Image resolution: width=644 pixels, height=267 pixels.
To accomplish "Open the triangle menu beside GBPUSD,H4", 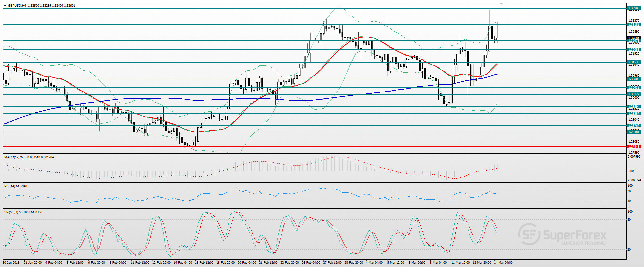I will 5,6.
